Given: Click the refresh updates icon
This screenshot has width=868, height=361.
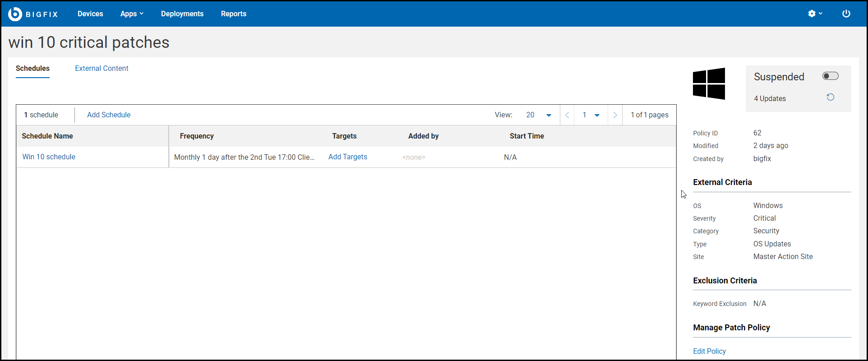Looking at the screenshot, I should pos(830,97).
